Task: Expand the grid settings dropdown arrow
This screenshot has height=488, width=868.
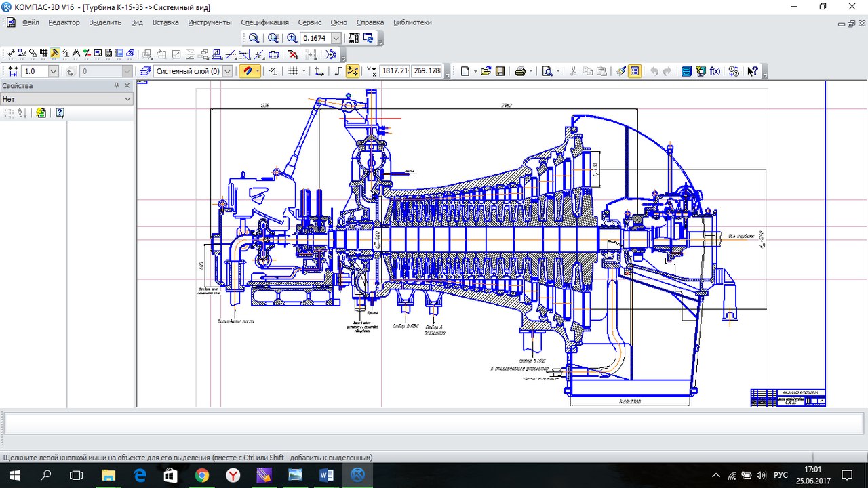Action: (x=304, y=71)
